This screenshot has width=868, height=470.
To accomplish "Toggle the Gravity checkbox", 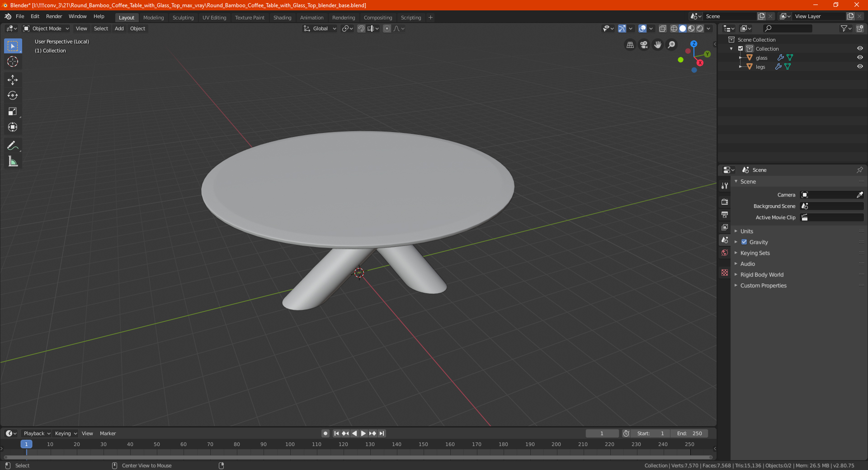I will (x=744, y=242).
